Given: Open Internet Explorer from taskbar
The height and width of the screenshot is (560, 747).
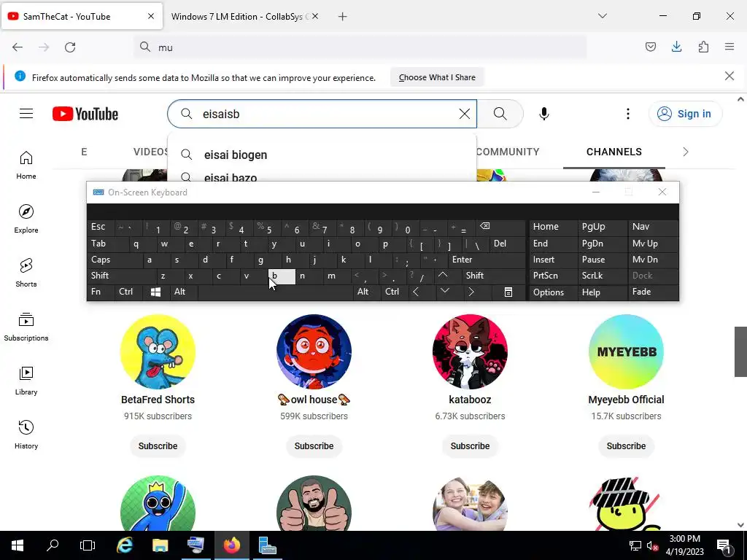Looking at the screenshot, I should (x=125, y=545).
